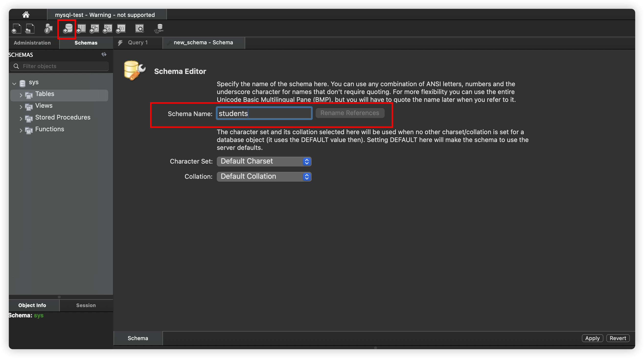Collapse the sys schema node
This screenshot has width=644, height=358.
14,84
